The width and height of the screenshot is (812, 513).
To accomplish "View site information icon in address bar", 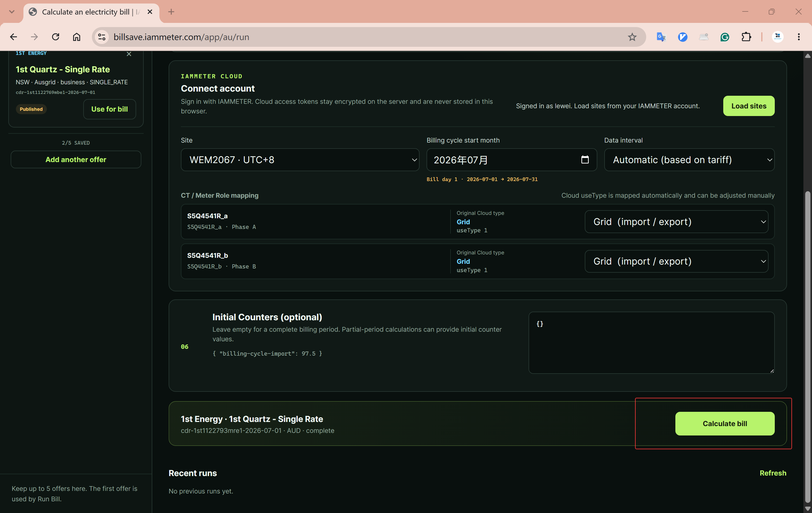I will [102, 37].
